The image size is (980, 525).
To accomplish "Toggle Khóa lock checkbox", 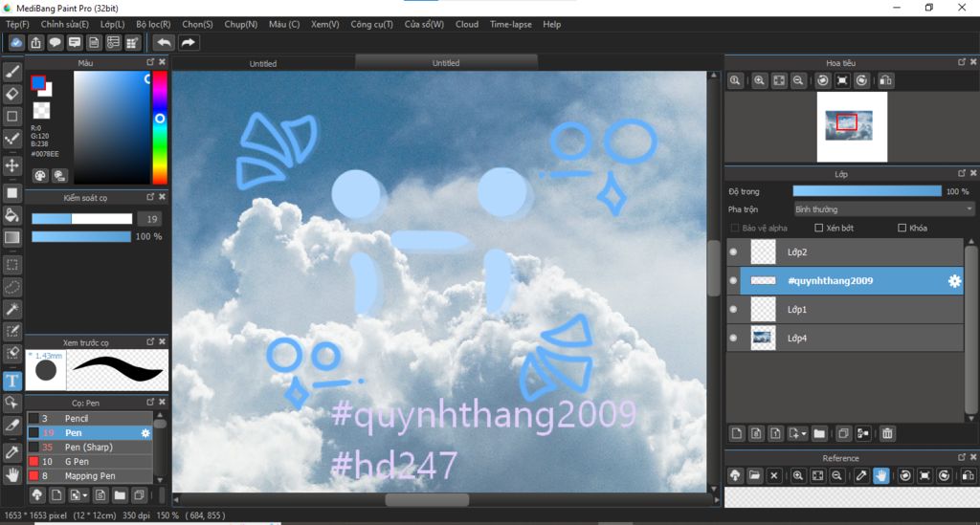I will [x=902, y=228].
